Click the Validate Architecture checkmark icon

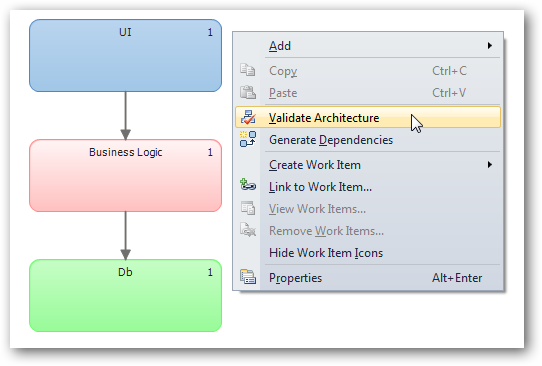(x=248, y=118)
